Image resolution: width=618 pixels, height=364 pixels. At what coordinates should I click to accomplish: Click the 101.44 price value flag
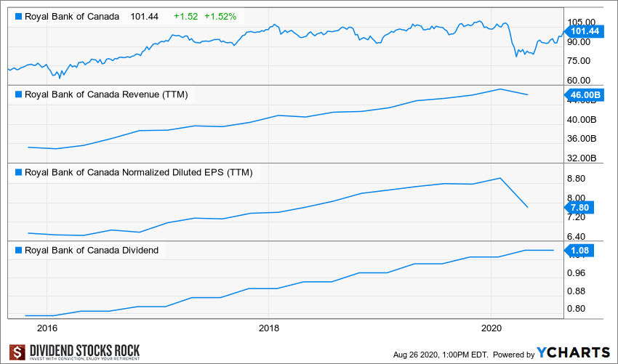point(584,31)
